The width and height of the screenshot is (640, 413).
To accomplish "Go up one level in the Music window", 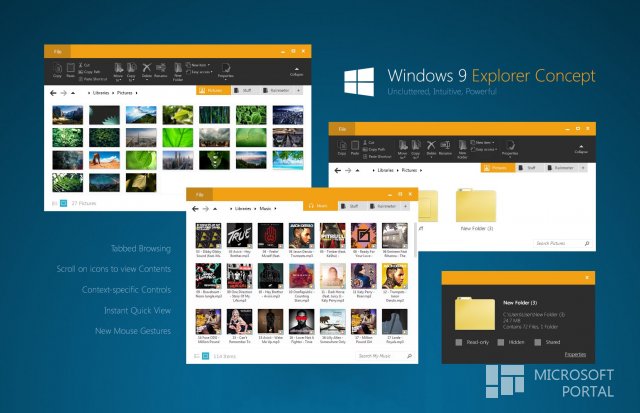I will point(215,209).
